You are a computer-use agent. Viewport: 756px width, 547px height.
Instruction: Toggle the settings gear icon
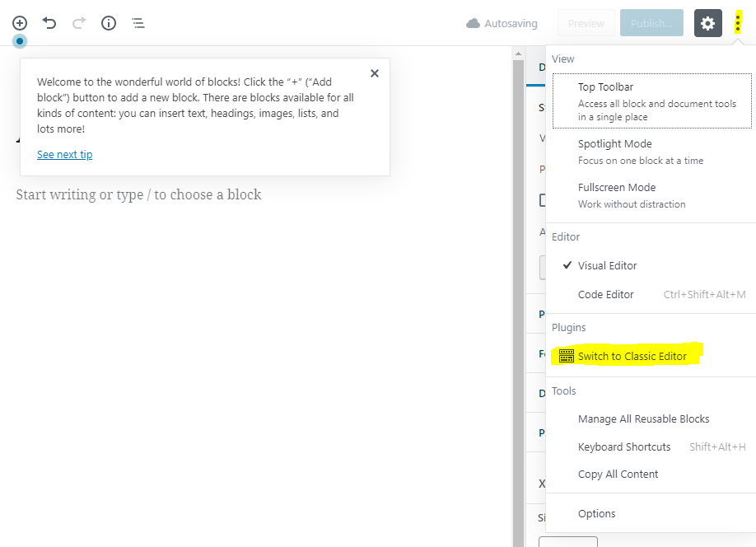point(707,23)
